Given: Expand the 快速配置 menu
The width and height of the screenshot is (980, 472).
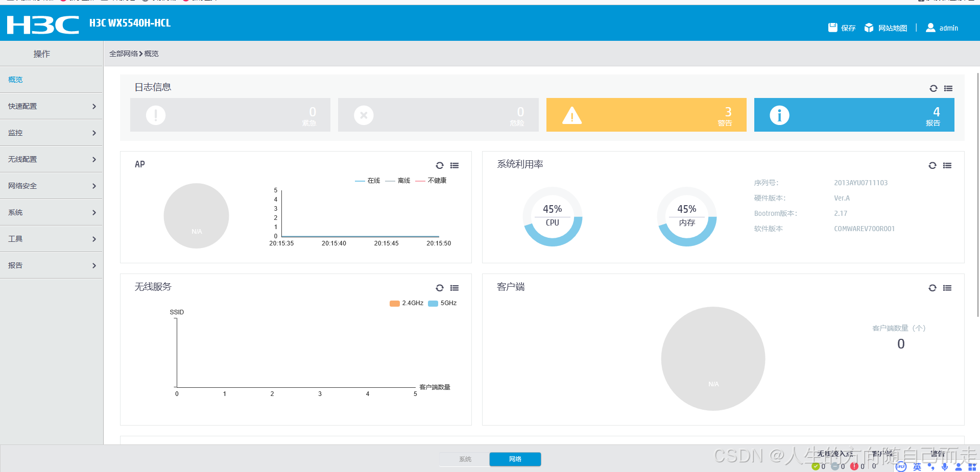Looking at the screenshot, I should click(x=51, y=106).
